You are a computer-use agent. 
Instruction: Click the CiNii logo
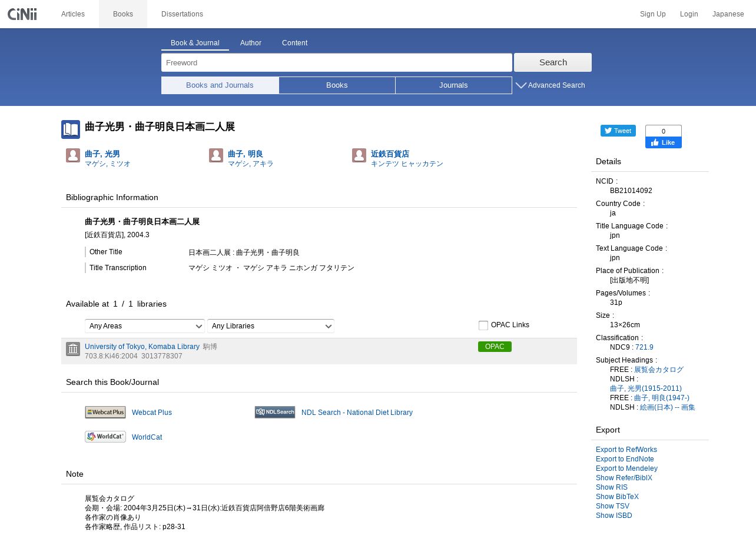coord(22,14)
